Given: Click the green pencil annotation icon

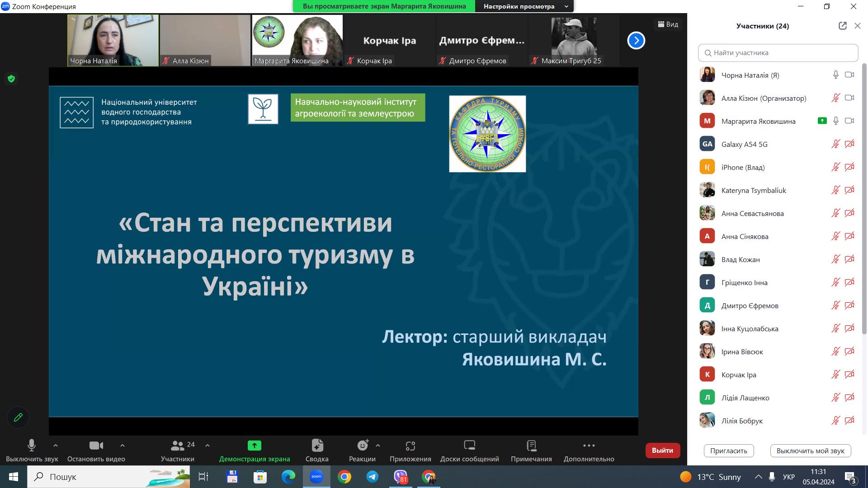Looking at the screenshot, I should 18,418.
